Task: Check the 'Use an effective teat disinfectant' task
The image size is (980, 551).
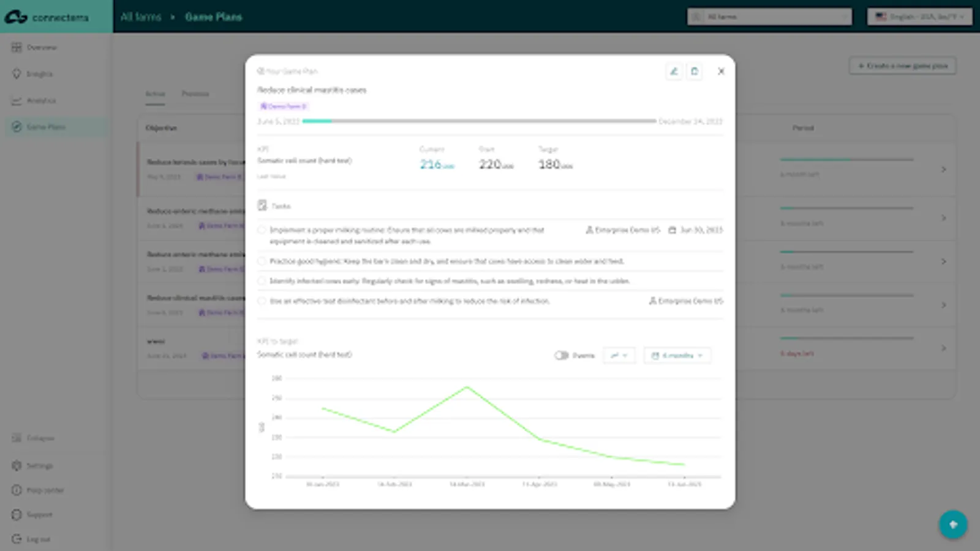Action: (x=262, y=301)
